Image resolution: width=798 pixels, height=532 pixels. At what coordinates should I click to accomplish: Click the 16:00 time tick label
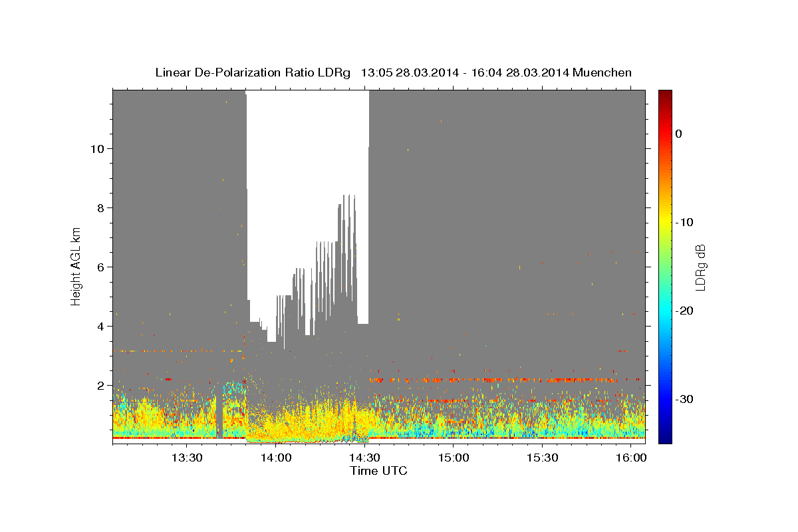(x=631, y=458)
